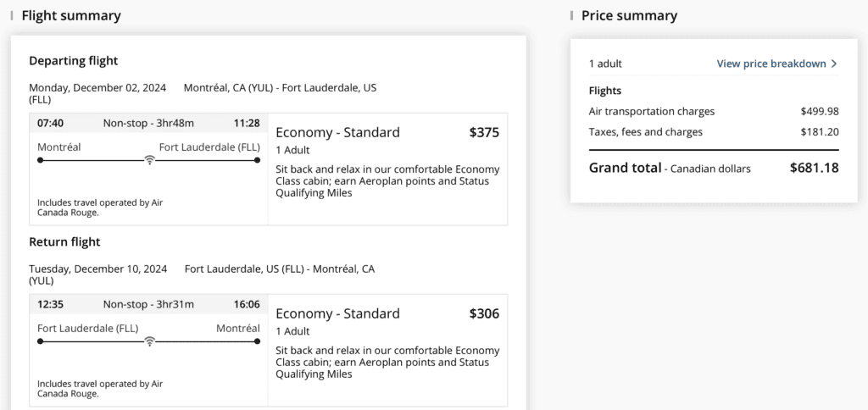Screen dimensions: 868x410
Task: Click the $681.18 grand total amount
Action: (814, 168)
